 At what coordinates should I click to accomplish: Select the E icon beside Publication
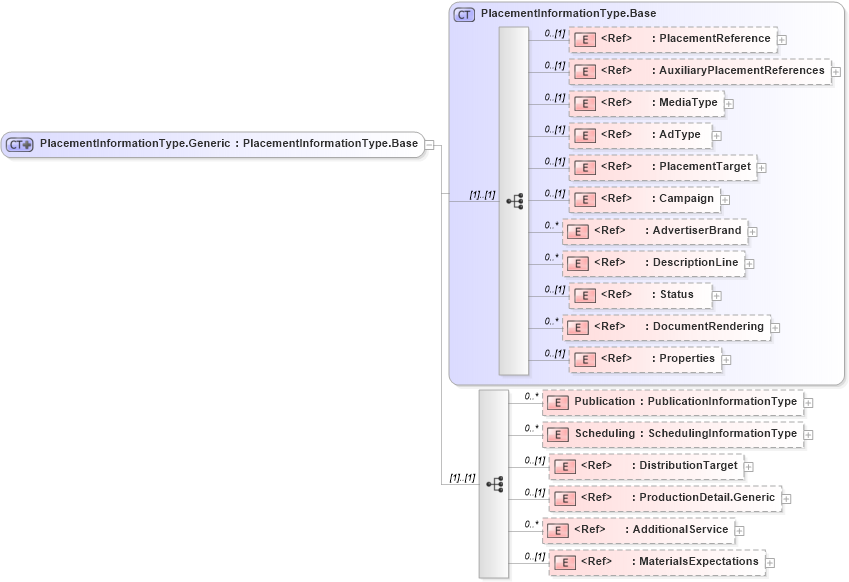(557, 402)
